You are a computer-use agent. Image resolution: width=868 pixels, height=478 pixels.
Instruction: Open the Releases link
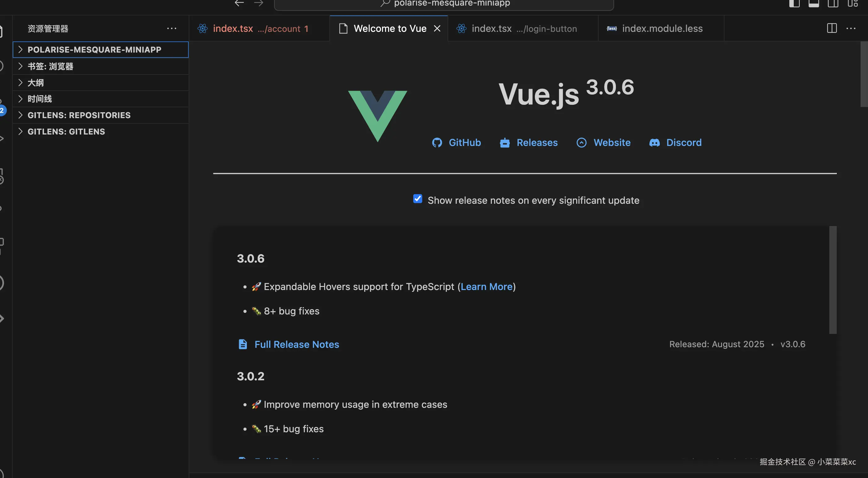click(x=537, y=143)
